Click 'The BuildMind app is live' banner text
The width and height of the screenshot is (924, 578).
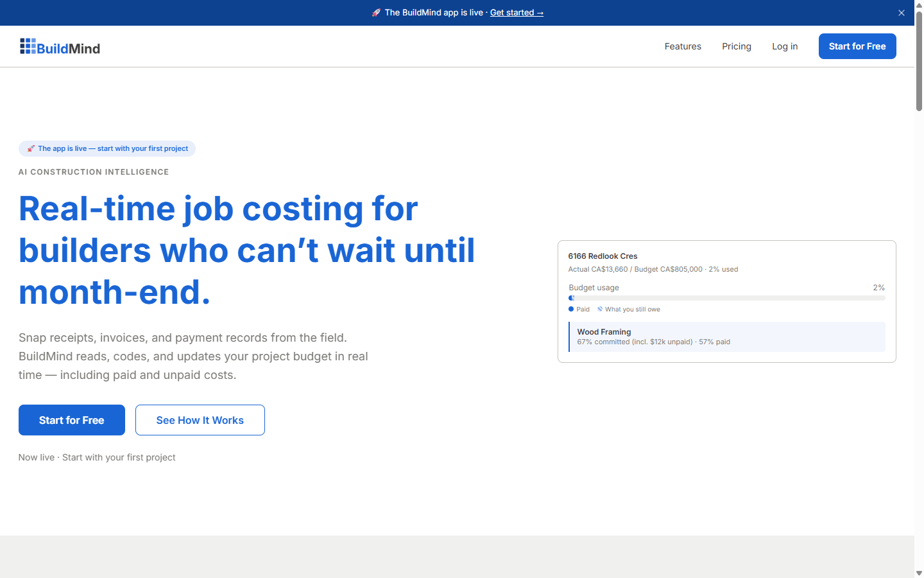pyautogui.click(x=434, y=13)
